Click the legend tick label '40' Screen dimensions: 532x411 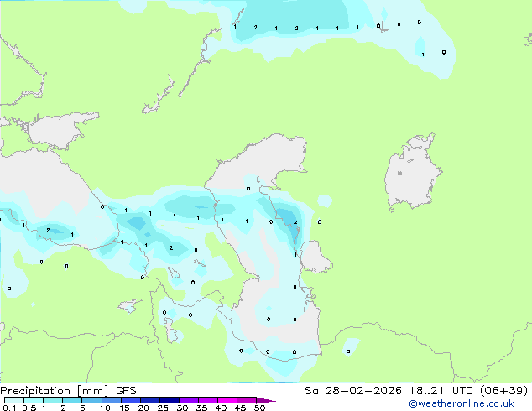tap(221, 408)
